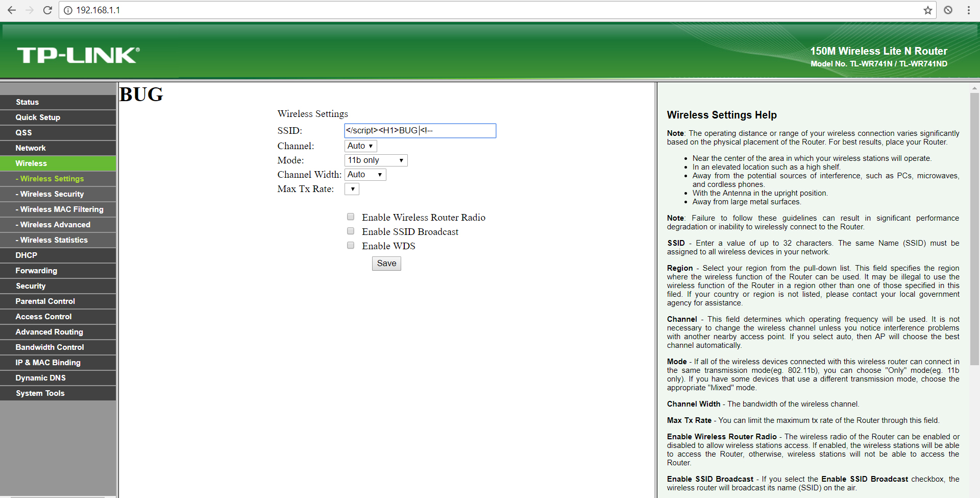The height and width of the screenshot is (498, 980).
Task: Open the Security menu item
Action: point(58,286)
